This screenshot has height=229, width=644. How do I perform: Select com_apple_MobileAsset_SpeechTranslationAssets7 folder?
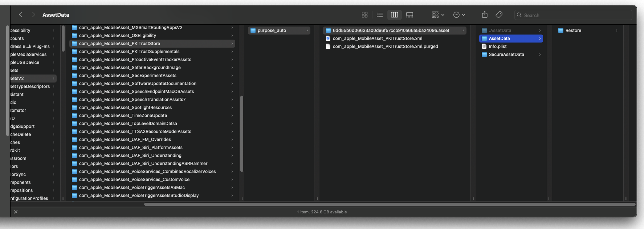tap(152, 100)
